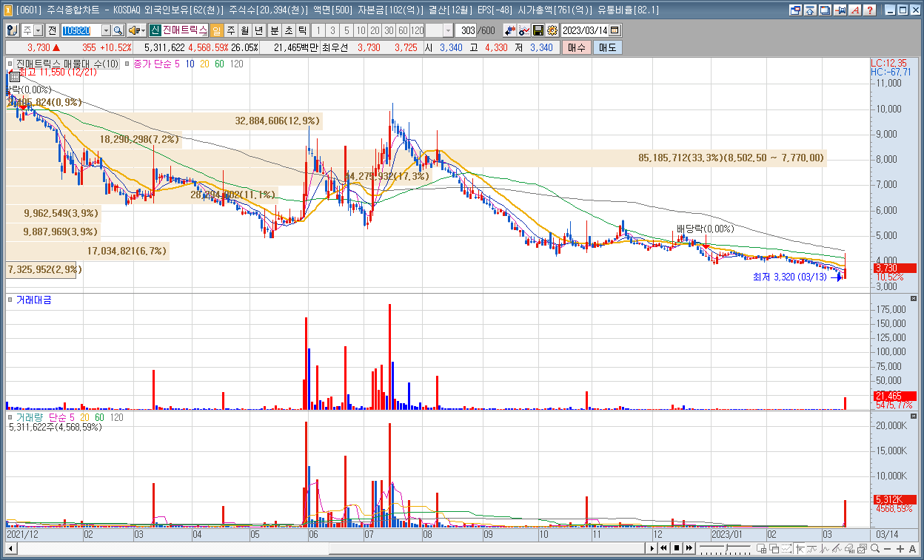
Task: Click the speaker sound alert icon
Action: click(134, 30)
